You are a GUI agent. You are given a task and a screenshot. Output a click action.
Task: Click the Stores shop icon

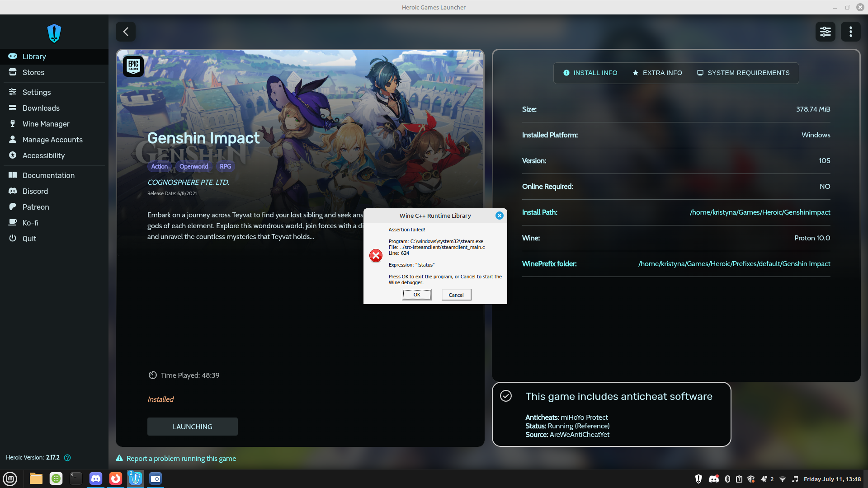click(x=13, y=72)
